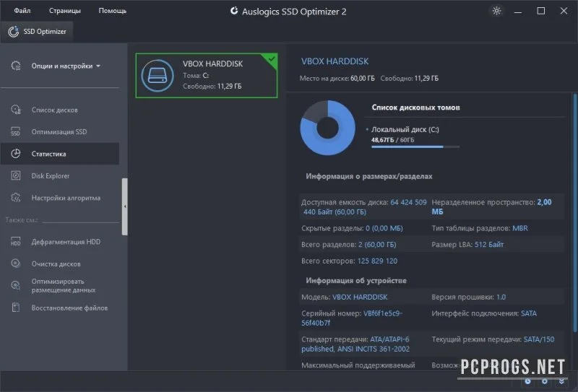Open Настройки алгоритма page
The height and width of the screenshot is (392, 578).
pos(66,198)
